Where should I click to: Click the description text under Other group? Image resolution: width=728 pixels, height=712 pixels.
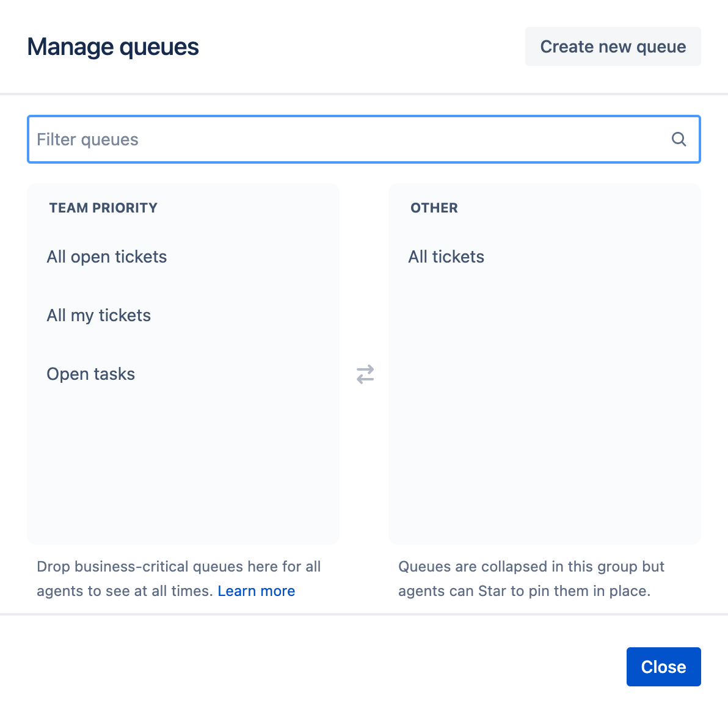pos(531,578)
